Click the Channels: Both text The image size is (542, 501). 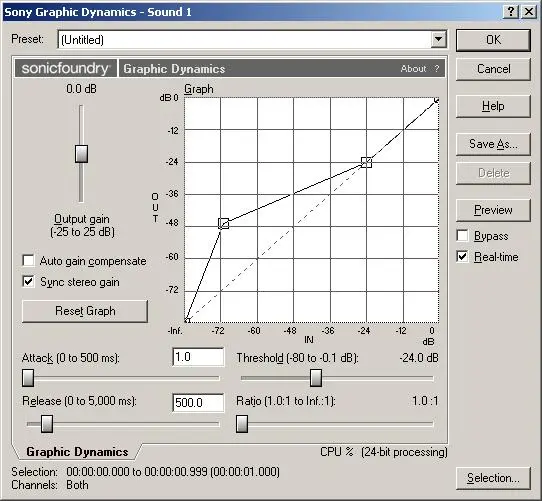[50, 485]
